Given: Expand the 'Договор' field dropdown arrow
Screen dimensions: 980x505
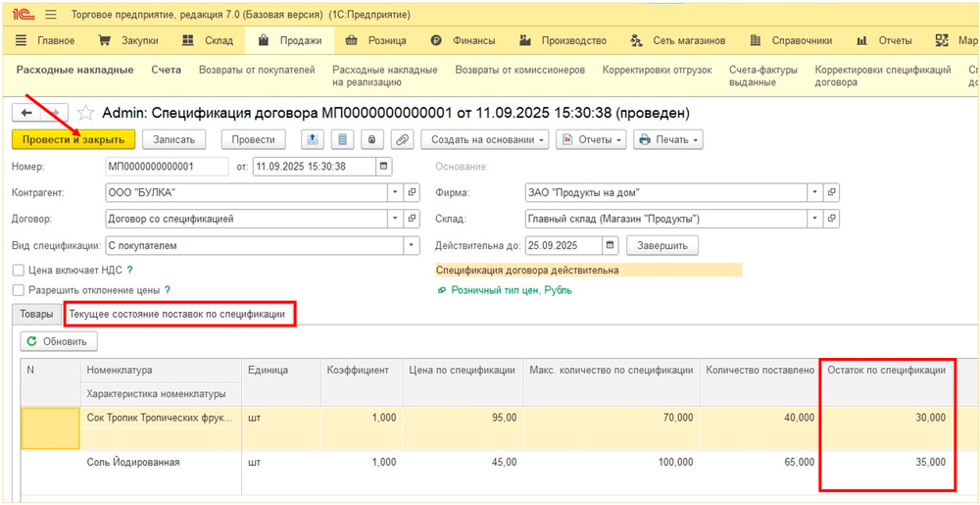Looking at the screenshot, I should tap(396, 219).
